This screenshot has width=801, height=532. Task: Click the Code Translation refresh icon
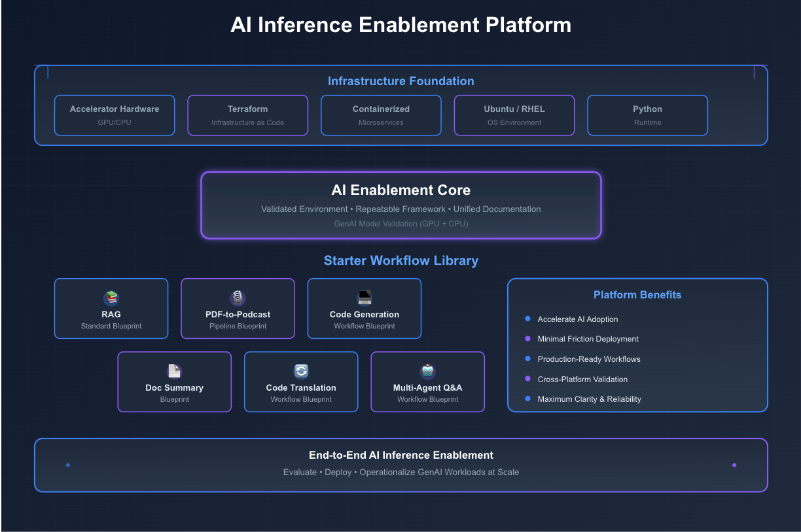(301, 372)
